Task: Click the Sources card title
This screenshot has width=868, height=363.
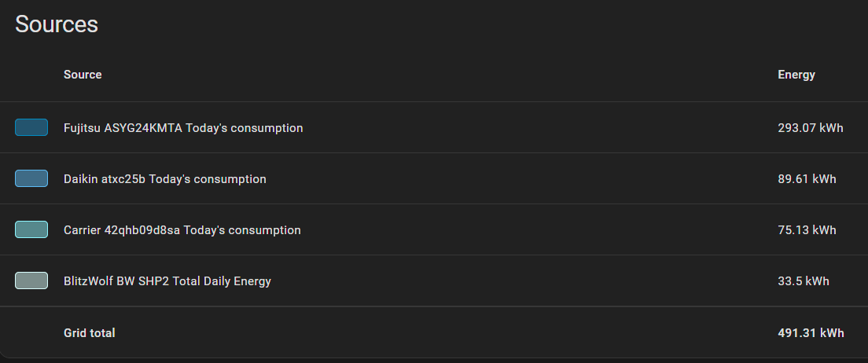Action: 57,24
